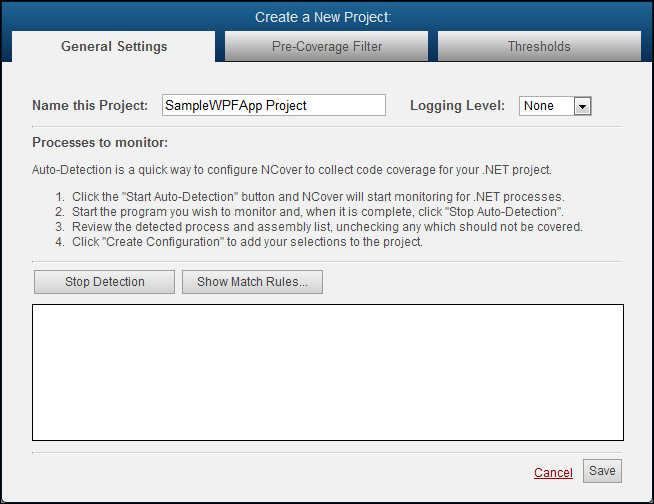
Task: Open Show Match Rules dialog
Action: coord(252,282)
